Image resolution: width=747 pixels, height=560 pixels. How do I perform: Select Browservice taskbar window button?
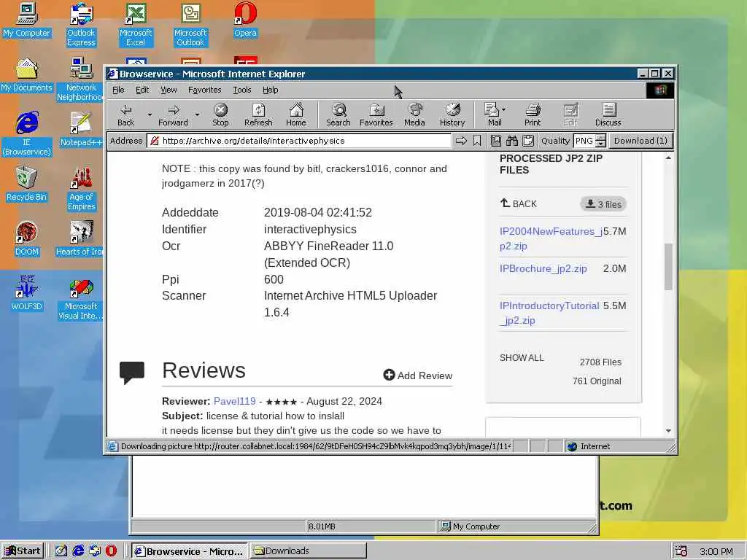(x=189, y=551)
